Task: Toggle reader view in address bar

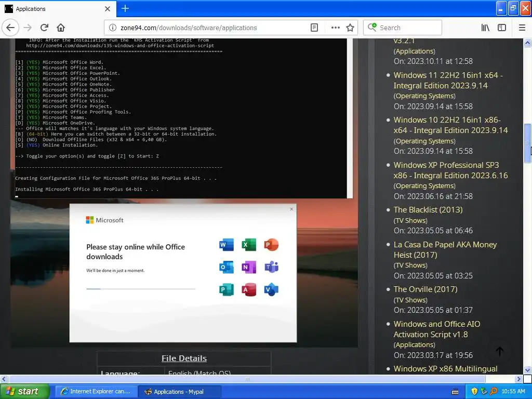Action: (314, 28)
